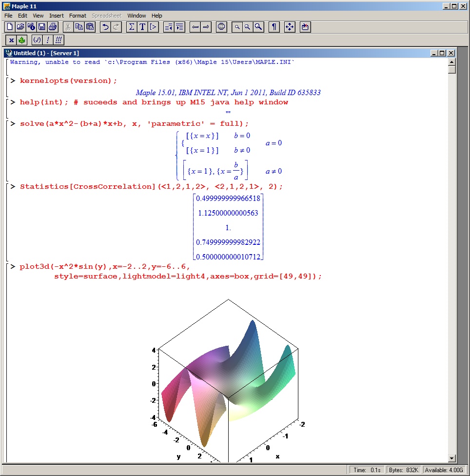
Task: Open the worksheet's system menu icon in title bar
Action: coord(8,53)
